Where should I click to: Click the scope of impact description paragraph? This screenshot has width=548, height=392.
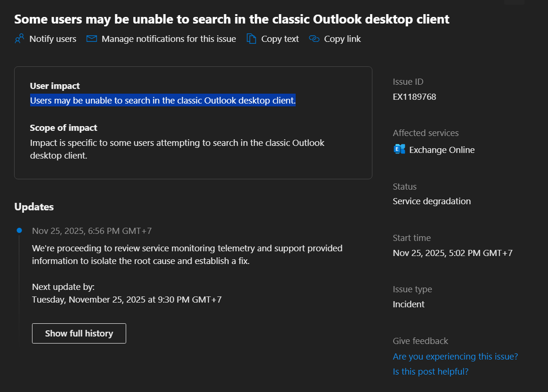(x=177, y=149)
